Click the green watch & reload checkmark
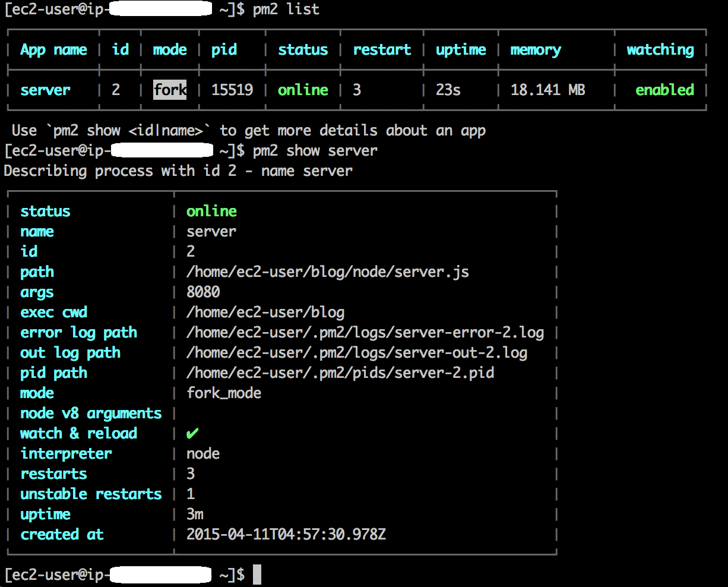 (192, 434)
